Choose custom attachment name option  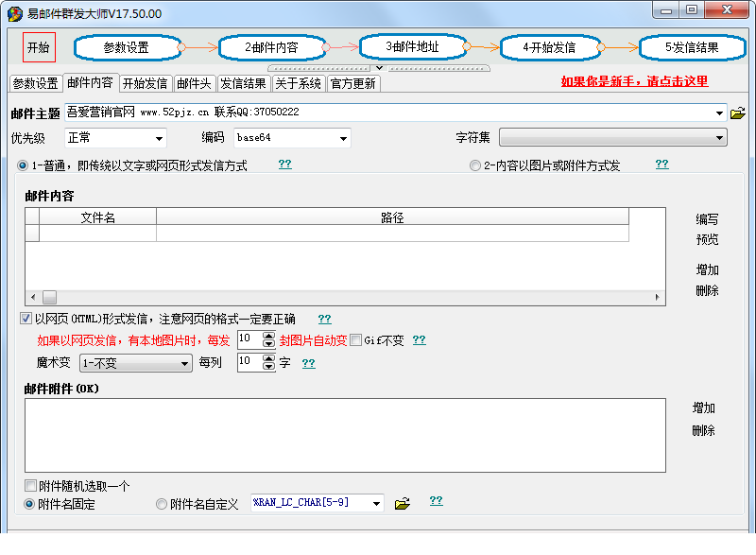coord(162,504)
